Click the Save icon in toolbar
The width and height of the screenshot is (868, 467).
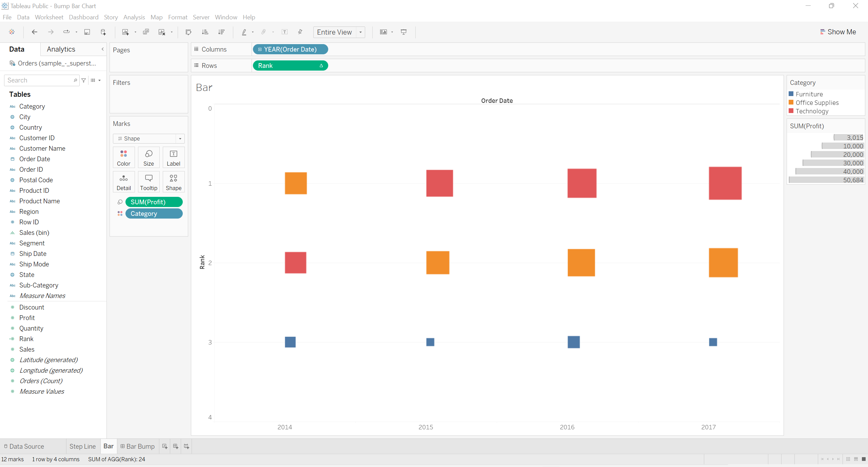[87, 32]
